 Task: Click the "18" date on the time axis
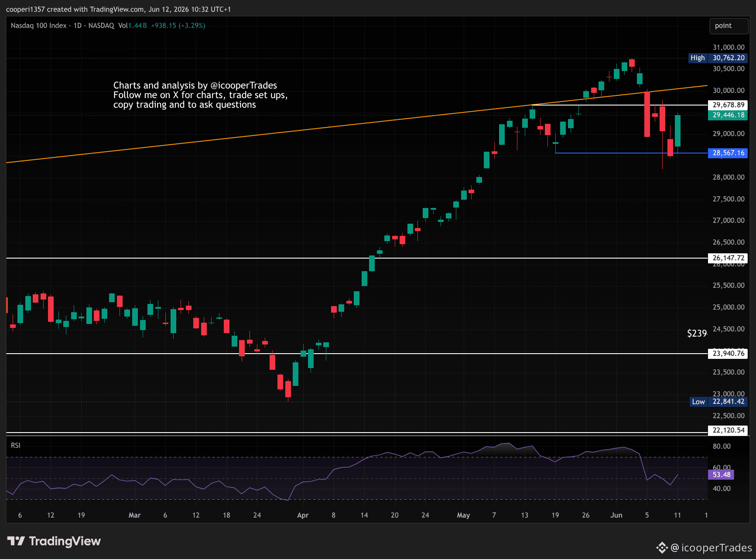[x=226, y=515]
